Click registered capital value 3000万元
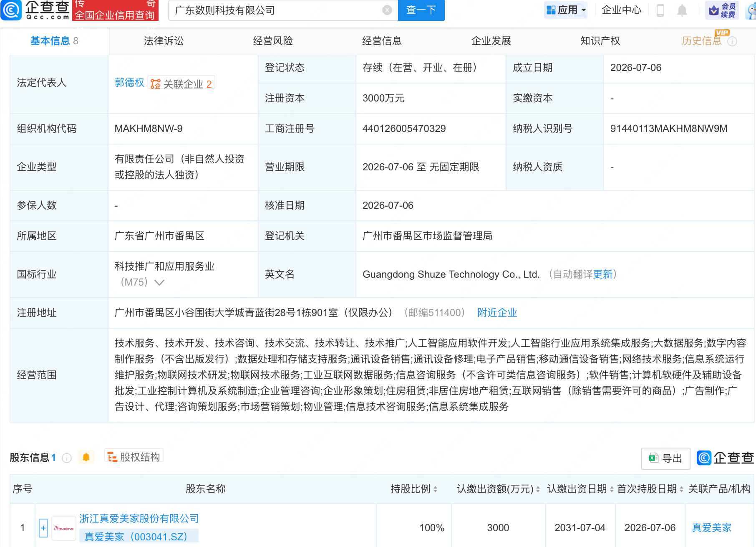This screenshot has height=547, width=756. [383, 98]
